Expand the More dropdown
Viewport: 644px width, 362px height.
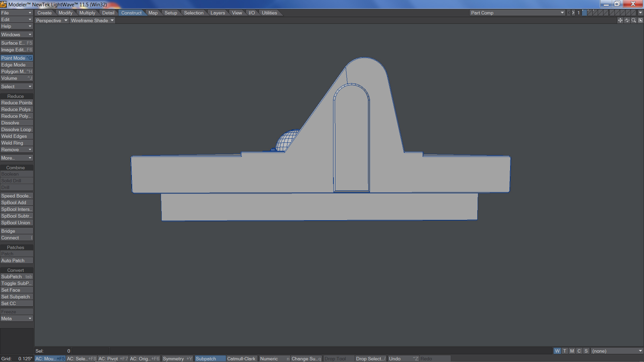click(16, 158)
